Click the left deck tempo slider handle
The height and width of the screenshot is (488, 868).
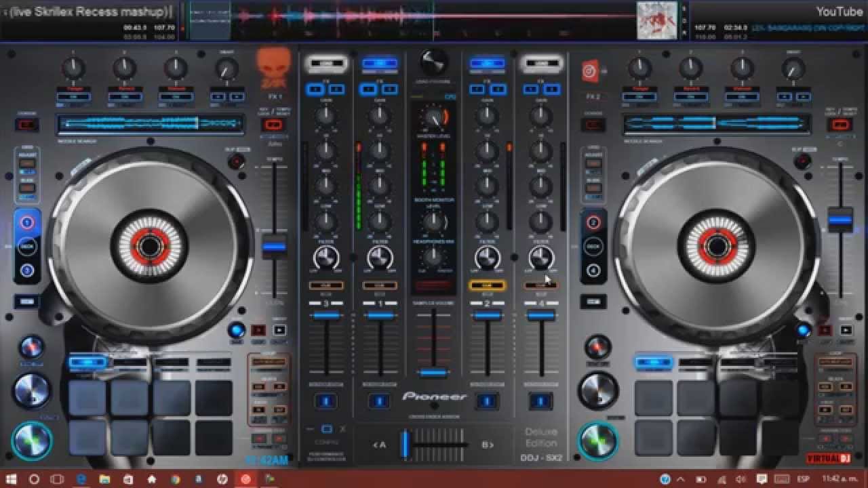tap(274, 245)
